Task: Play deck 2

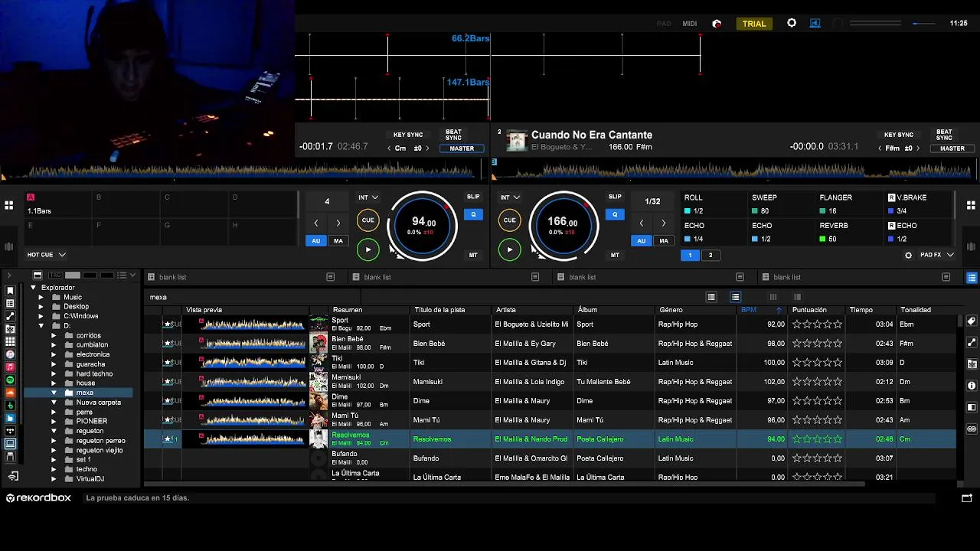Action: (510, 249)
